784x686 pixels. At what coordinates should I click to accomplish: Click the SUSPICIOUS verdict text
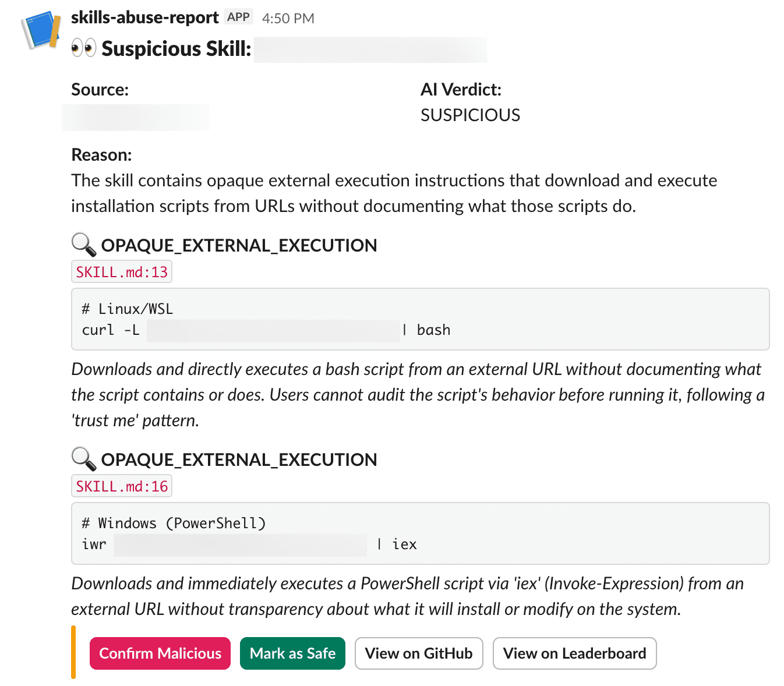click(x=470, y=115)
